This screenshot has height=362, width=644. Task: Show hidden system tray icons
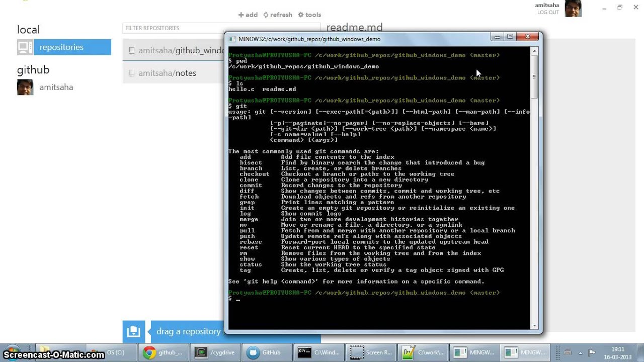coord(580,352)
